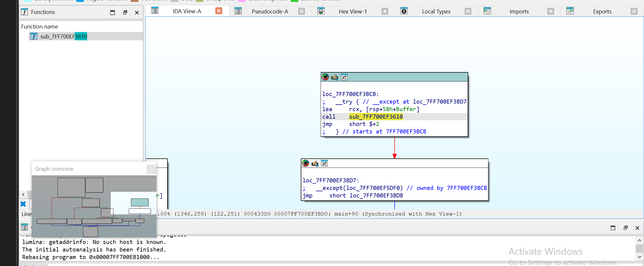644x266 pixels.
Task: Click the Functions panel icon
Action: 24,12
